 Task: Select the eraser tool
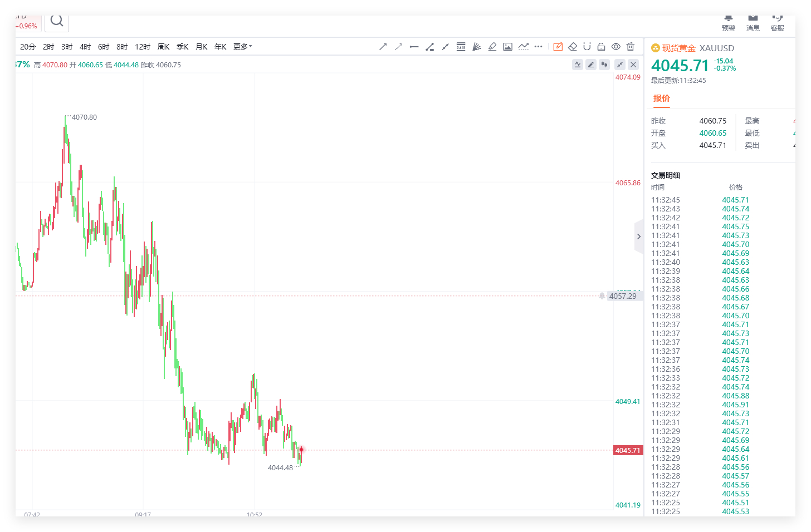click(x=572, y=47)
